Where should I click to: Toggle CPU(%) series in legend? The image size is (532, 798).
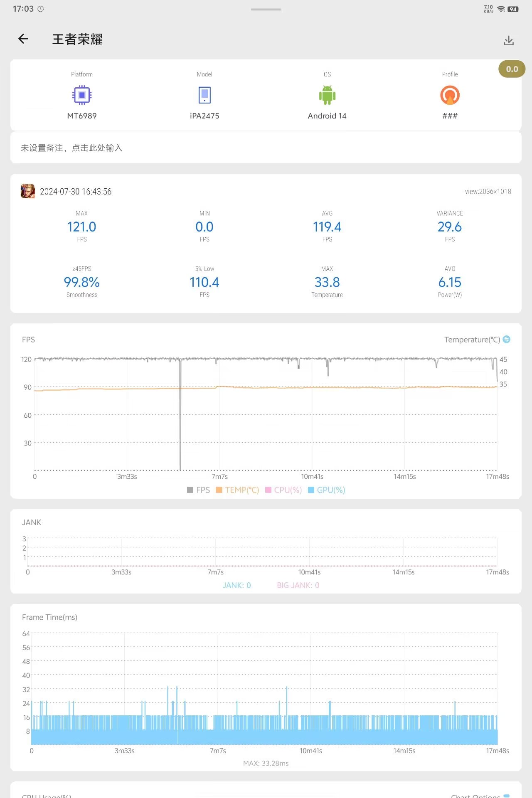283,490
